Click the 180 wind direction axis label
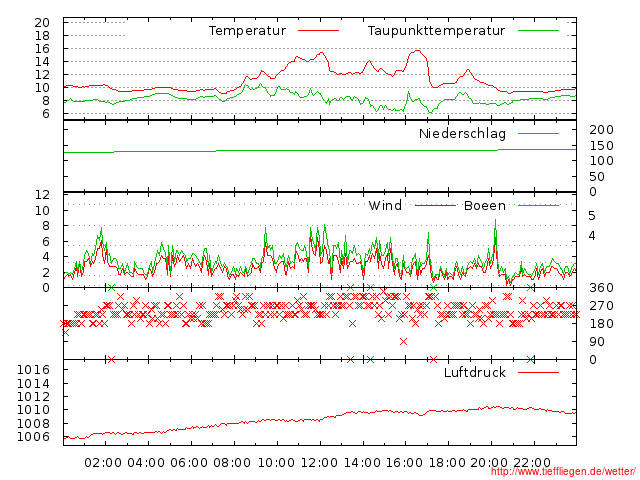 (601, 324)
